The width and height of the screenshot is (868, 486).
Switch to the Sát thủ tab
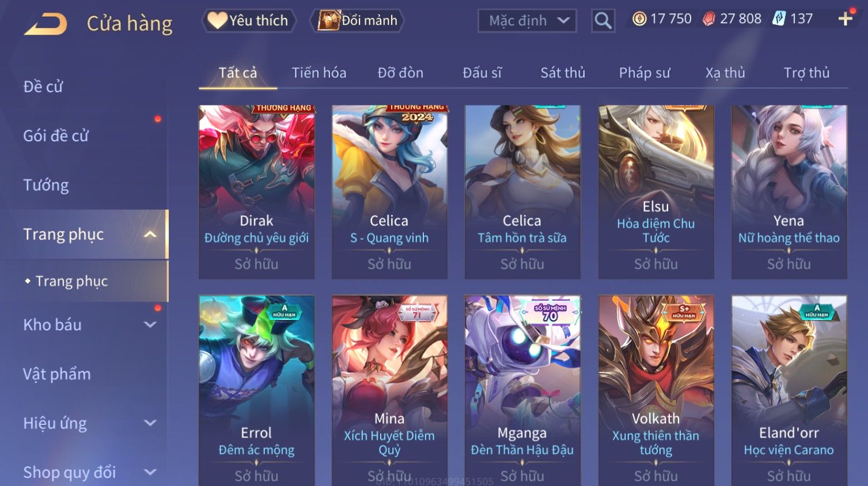click(x=563, y=73)
